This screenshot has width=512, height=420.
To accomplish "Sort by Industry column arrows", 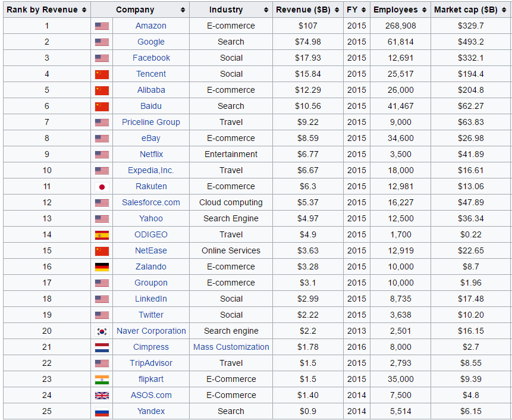I will (x=266, y=10).
